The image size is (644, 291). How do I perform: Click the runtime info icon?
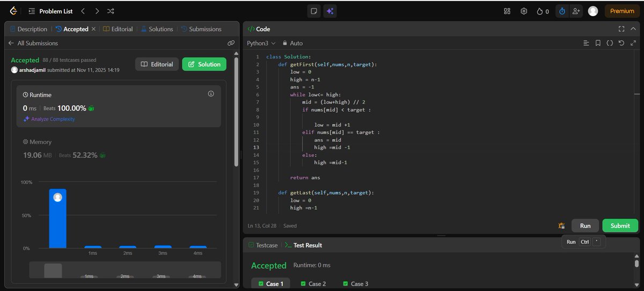pyautogui.click(x=211, y=93)
